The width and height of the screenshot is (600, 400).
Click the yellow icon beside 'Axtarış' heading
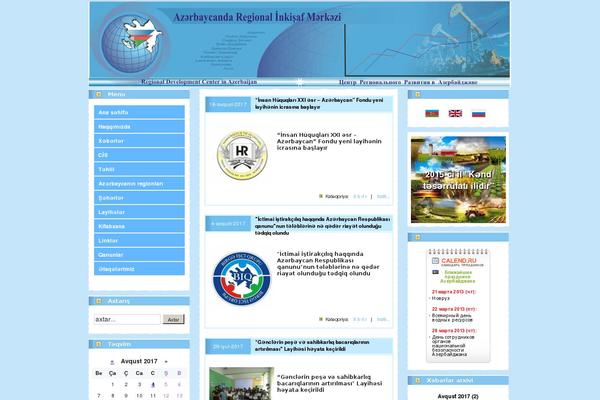[x=98, y=301]
